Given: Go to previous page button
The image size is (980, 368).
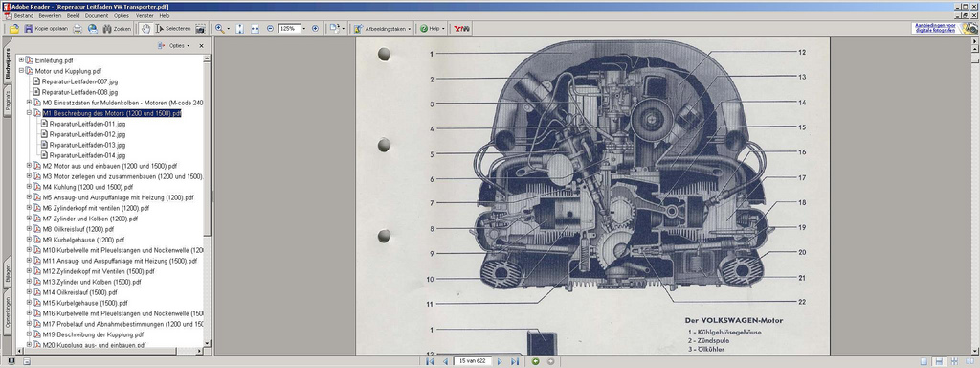Looking at the screenshot, I should pos(445,361).
